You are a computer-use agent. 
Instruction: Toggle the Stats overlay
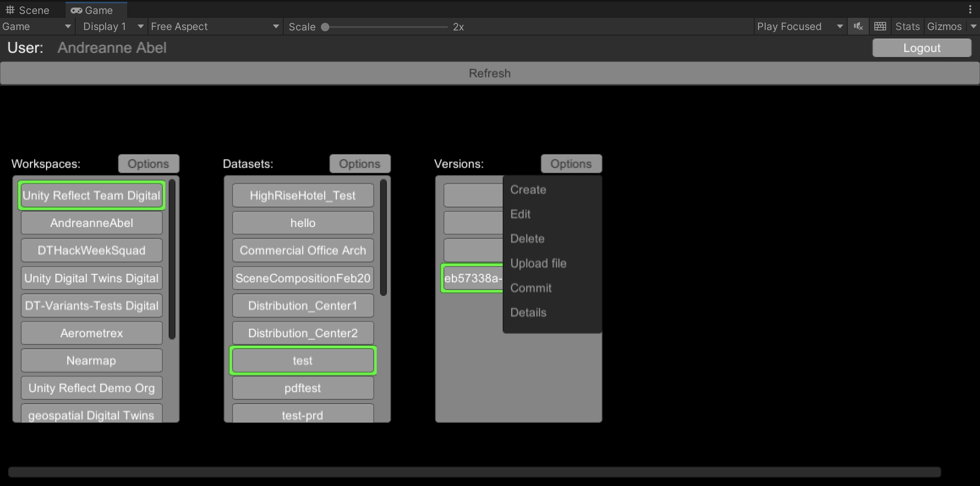click(907, 27)
